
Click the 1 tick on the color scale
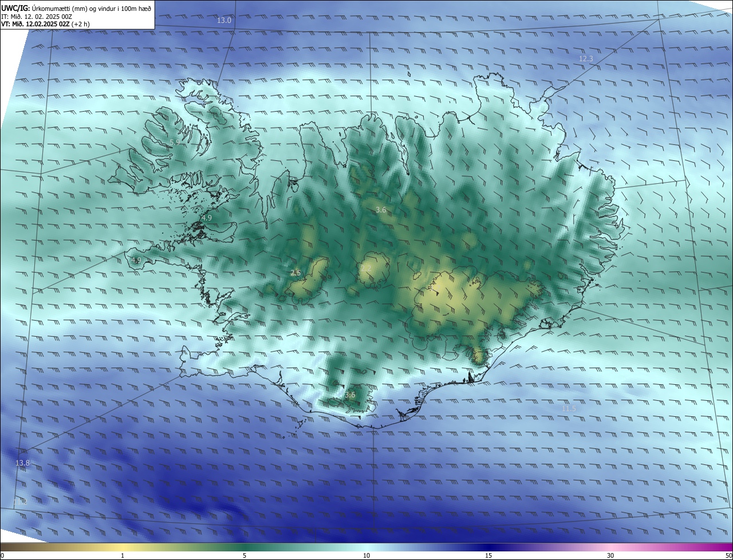coord(123,555)
